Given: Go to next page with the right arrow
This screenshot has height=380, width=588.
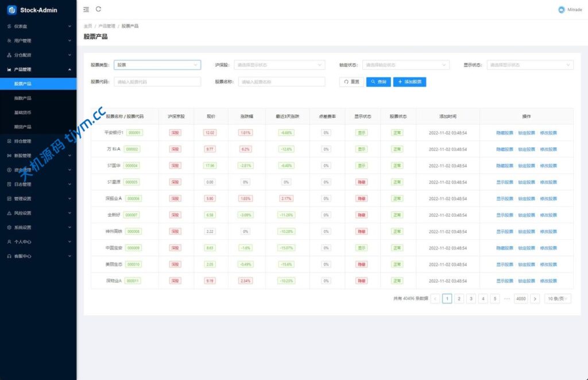Looking at the screenshot, I should [535, 299].
